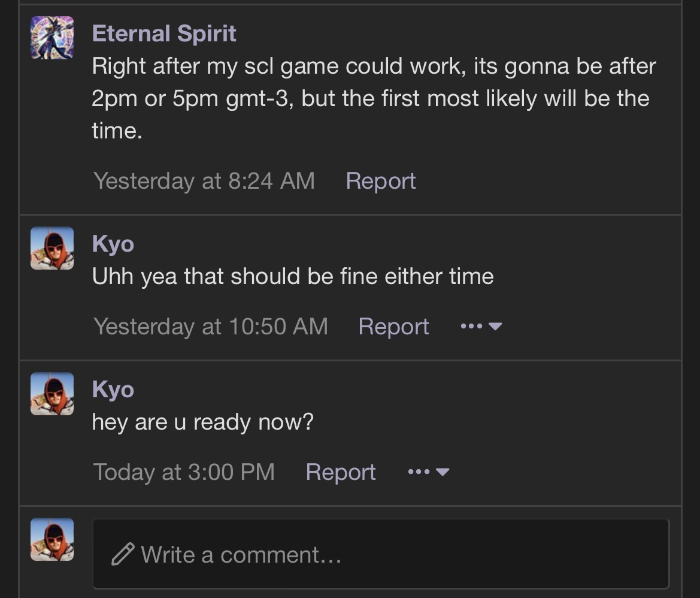Image resolution: width=700 pixels, height=598 pixels.
Task: Expand the options dropdown on the 3:00 PM comment
Action: [x=429, y=472]
